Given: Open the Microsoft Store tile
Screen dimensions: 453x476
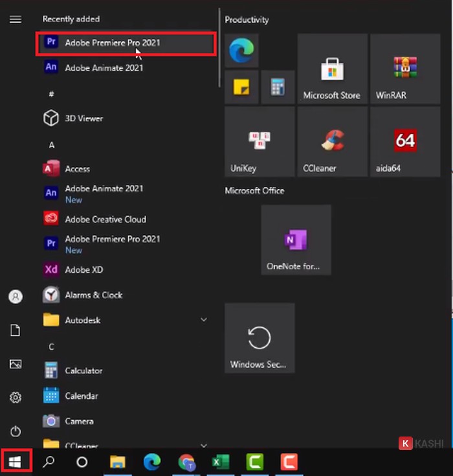Looking at the screenshot, I should (x=332, y=69).
